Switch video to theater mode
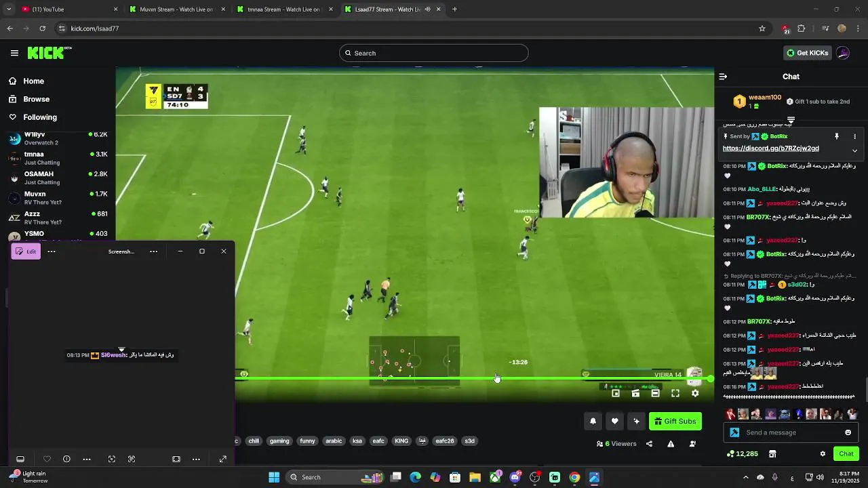Screen dimensions: 868x488 click(x=655, y=393)
